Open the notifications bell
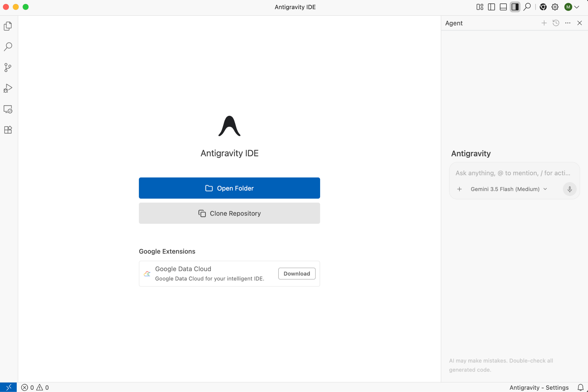The image size is (588, 392). click(x=580, y=387)
